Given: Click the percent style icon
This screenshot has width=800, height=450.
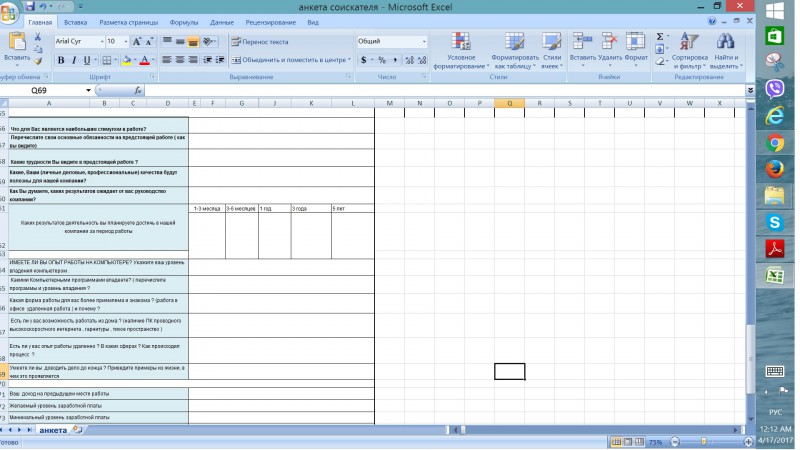Looking at the screenshot, I should click(x=382, y=60).
